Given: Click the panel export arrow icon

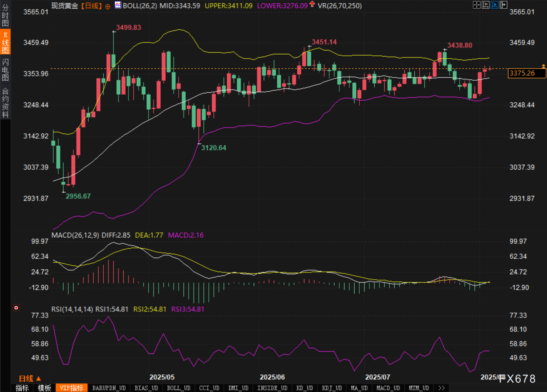Looking at the screenshot, I should pos(503,5).
